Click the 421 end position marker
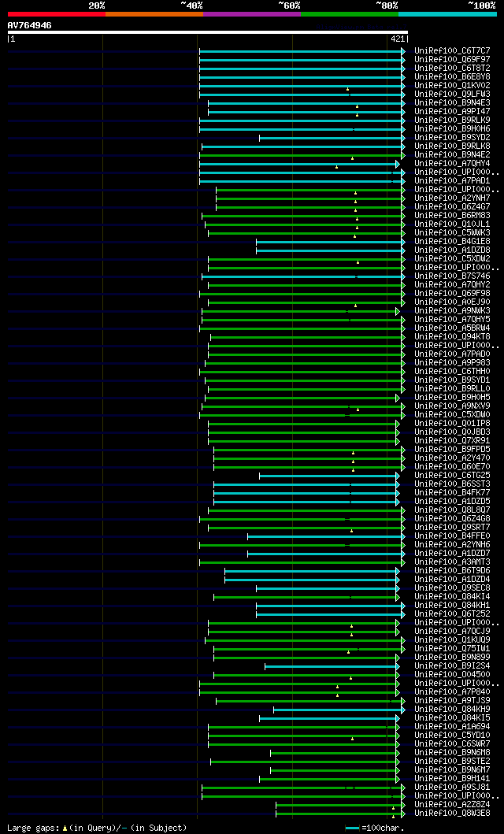 tap(397, 39)
